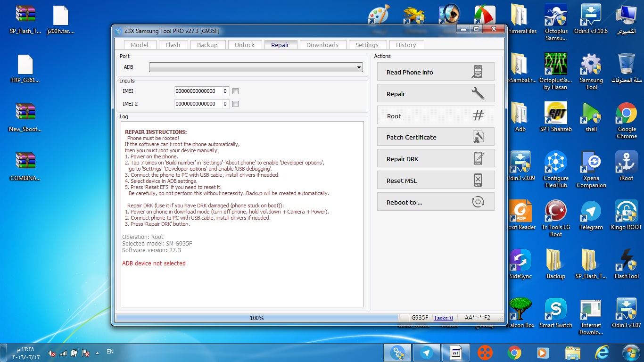
Task: Click the Tasks: 0 link
Action: [x=443, y=318]
